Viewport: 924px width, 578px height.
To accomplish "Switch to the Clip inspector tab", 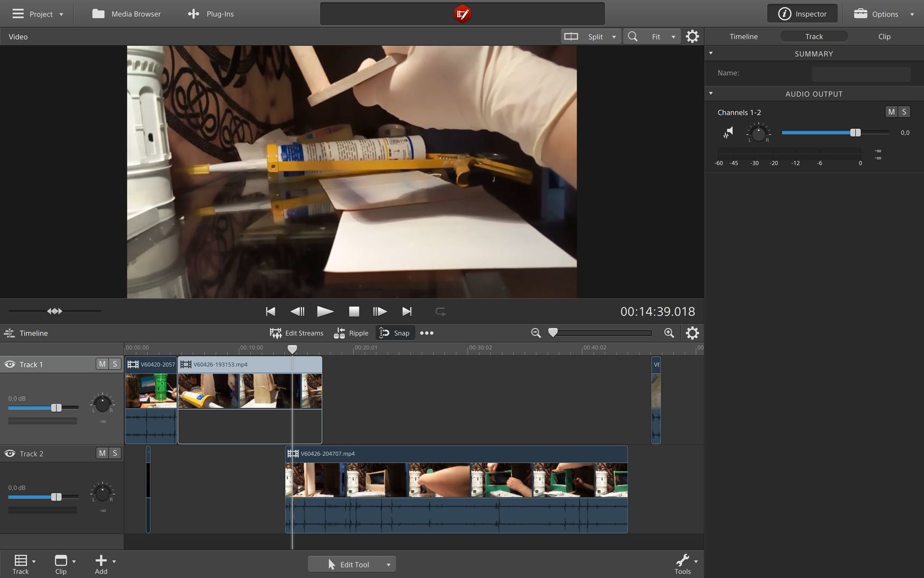I will pyautogui.click(x=884, y=37).
